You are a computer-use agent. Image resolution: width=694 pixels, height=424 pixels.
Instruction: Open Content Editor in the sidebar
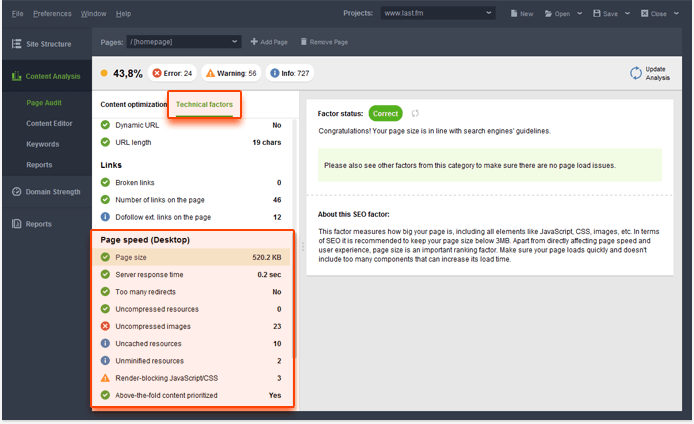point(49,123)
